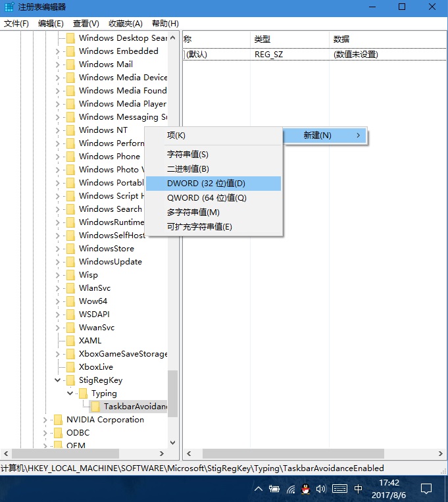Click tree pane horizontal scroll right arrow
This screenshot has height=502, width=448.
pos(161,453)
